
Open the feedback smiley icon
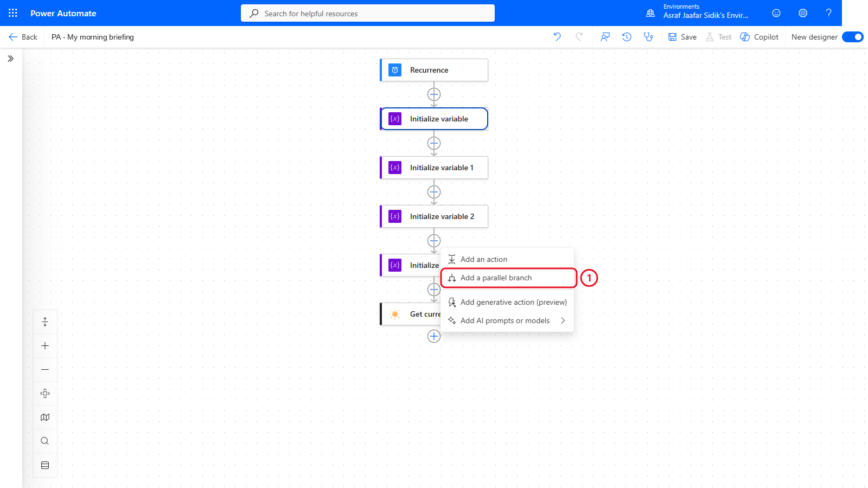pyautogui.click(x=776, y=13)
